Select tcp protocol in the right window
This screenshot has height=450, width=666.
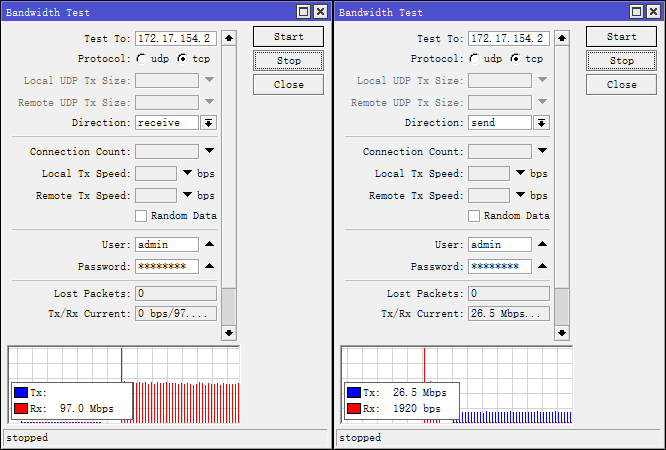515,59
